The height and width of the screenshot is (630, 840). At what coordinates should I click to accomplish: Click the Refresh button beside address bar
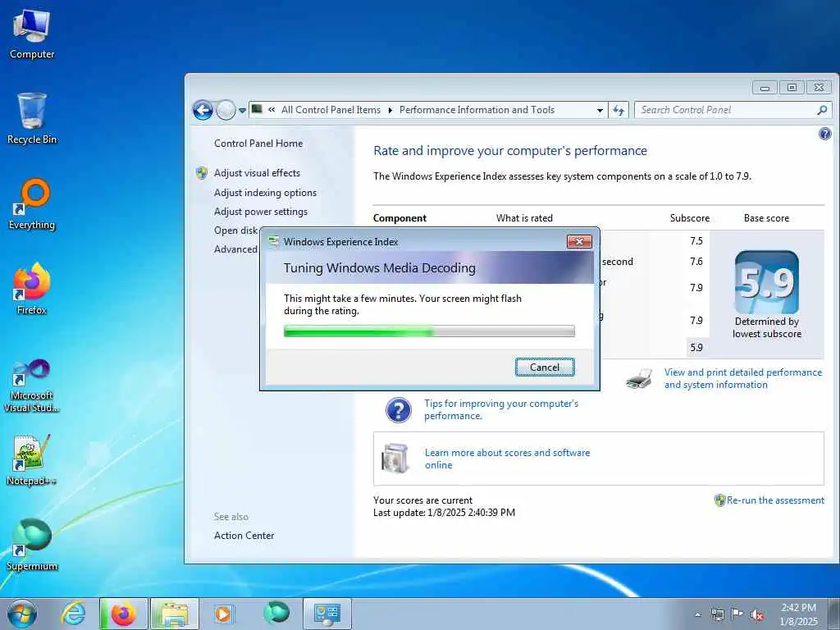[x=619, y=111]
